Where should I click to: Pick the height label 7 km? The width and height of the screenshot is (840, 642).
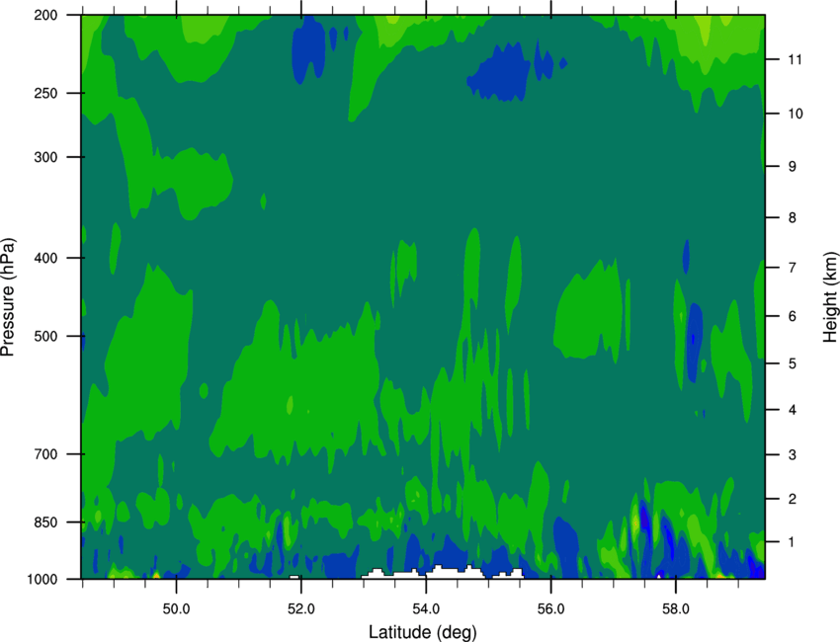(x=793, y=268)
